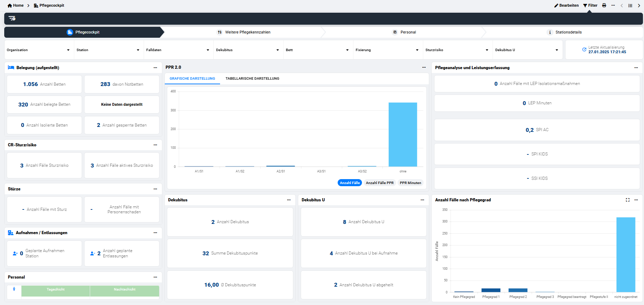Screen dimensions: 644x305
Task: Open options menu of Aufnahmen / Entlassungen panel
Action: 155,233
